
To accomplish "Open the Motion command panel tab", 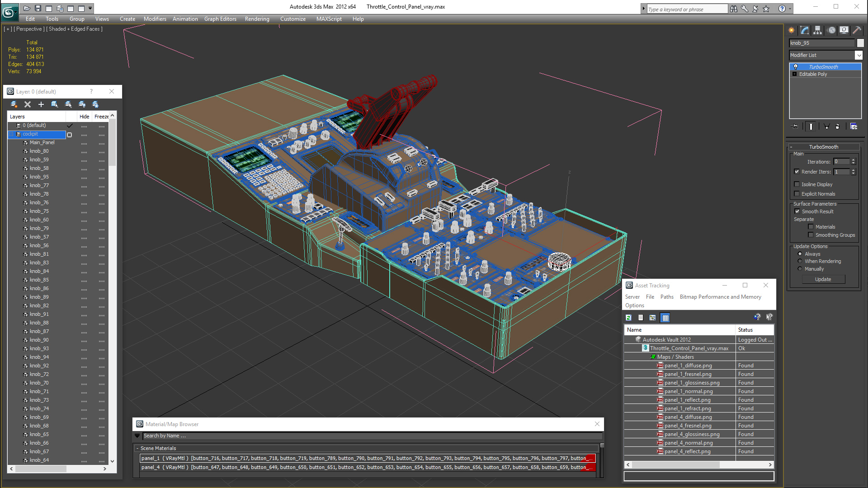I will [831, 30].
